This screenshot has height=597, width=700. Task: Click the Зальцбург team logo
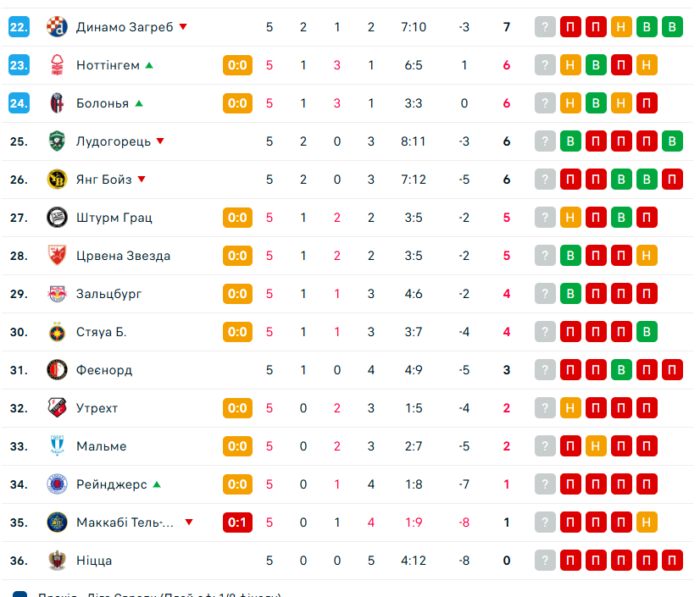(57, 294)
